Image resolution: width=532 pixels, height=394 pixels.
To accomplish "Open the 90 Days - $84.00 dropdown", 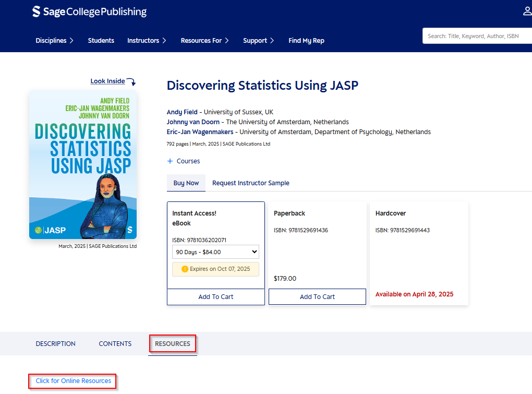I will (x=216, y=252).
